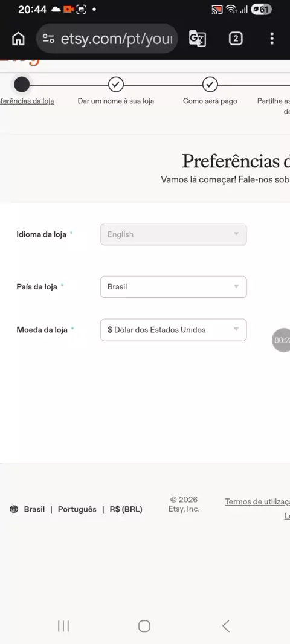Open the tab switcher showing 2 tabs
The width and height of the screenshot is (290, 644).
(x=236, y=39)
